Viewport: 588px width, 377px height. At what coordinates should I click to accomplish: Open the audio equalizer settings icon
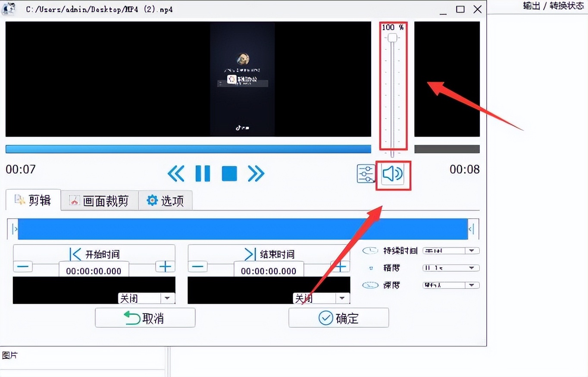(366, 173)
